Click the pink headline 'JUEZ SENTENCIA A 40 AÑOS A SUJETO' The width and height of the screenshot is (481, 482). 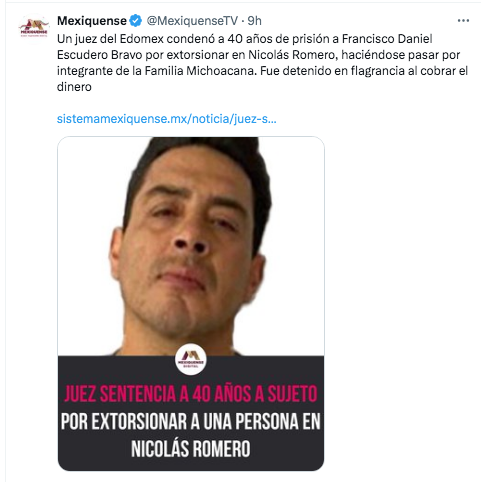[x=191, y=394]
